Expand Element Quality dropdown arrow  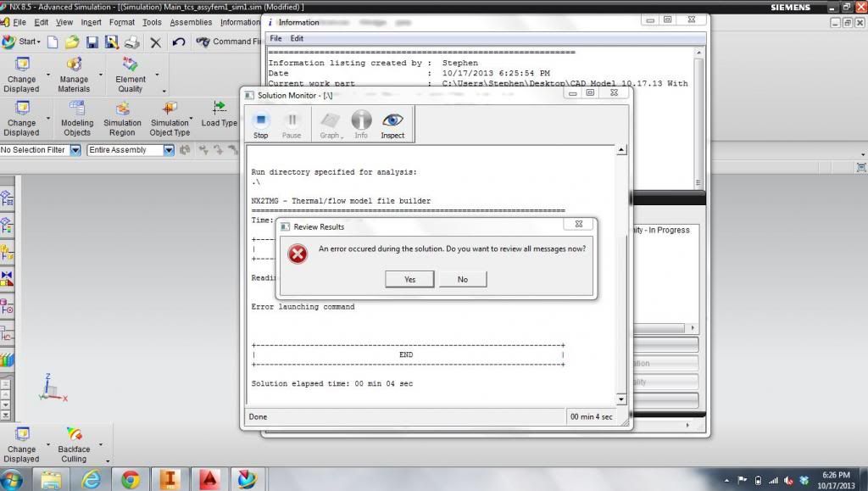coord(157,75)
